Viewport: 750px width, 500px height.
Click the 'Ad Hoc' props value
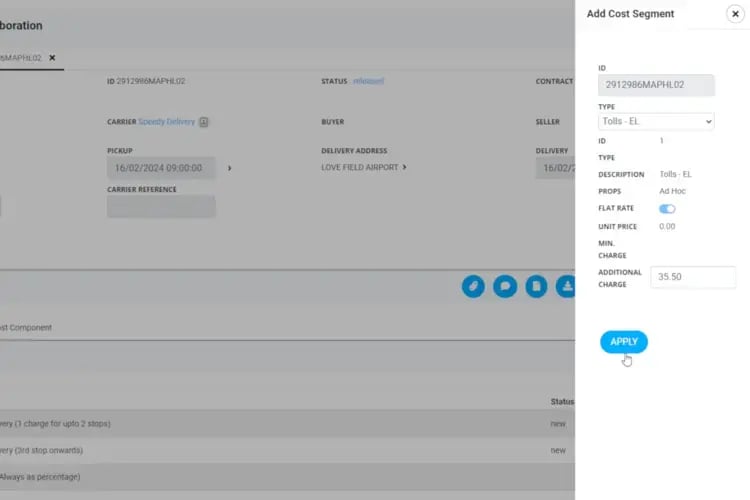click(x=672, y=191)
